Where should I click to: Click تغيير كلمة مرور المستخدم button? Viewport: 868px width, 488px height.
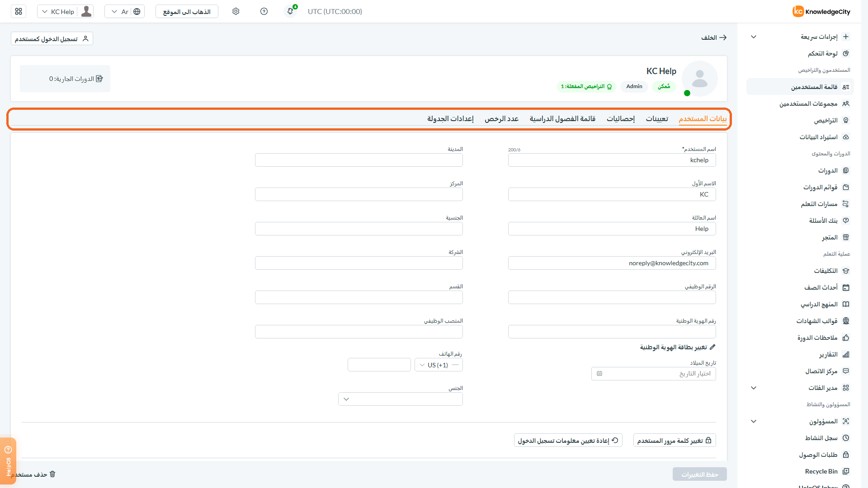tap(675, 440)
